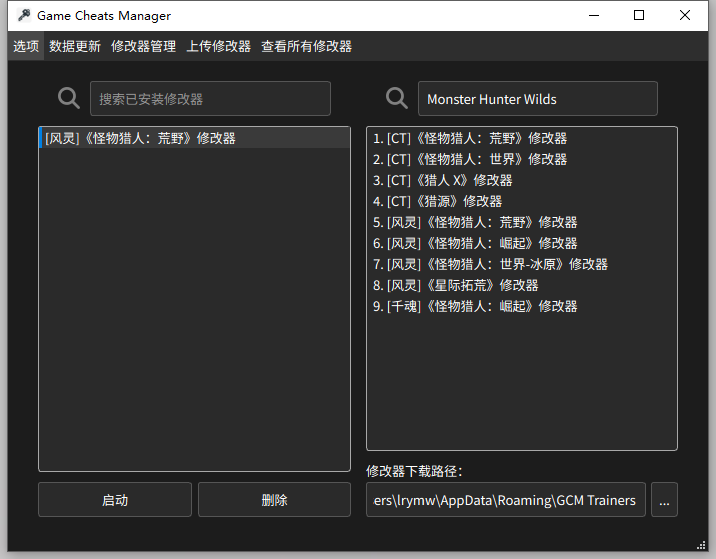Click the download search magnifier icon

(x=397, y=98)
